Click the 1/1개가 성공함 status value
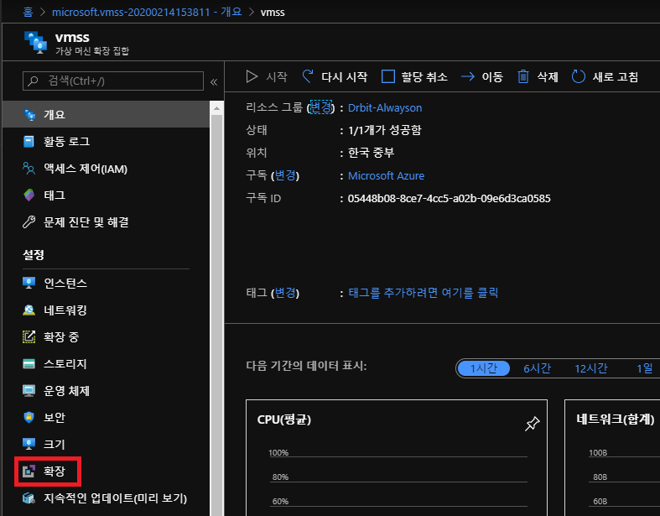Screen dimensions: 660x516 coord(385,130)
